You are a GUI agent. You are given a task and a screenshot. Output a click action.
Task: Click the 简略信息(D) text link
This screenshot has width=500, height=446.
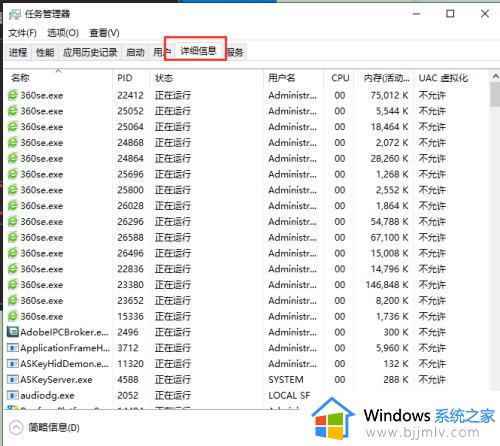pos(54,427)
